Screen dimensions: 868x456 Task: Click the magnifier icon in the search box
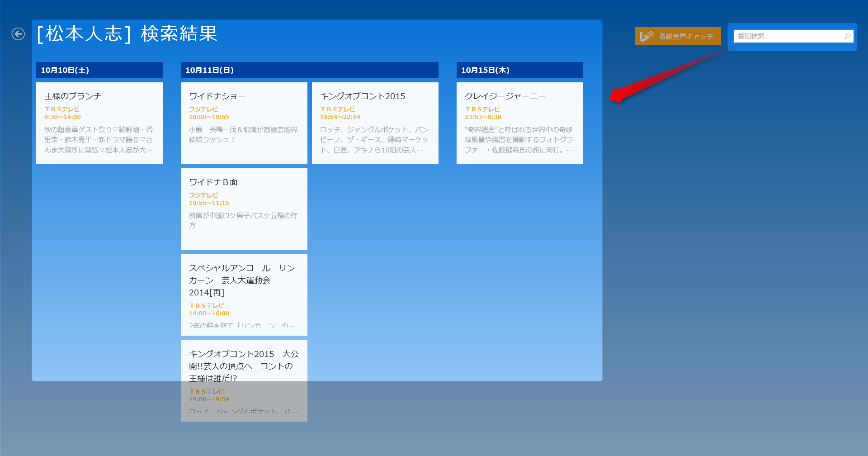848,36
